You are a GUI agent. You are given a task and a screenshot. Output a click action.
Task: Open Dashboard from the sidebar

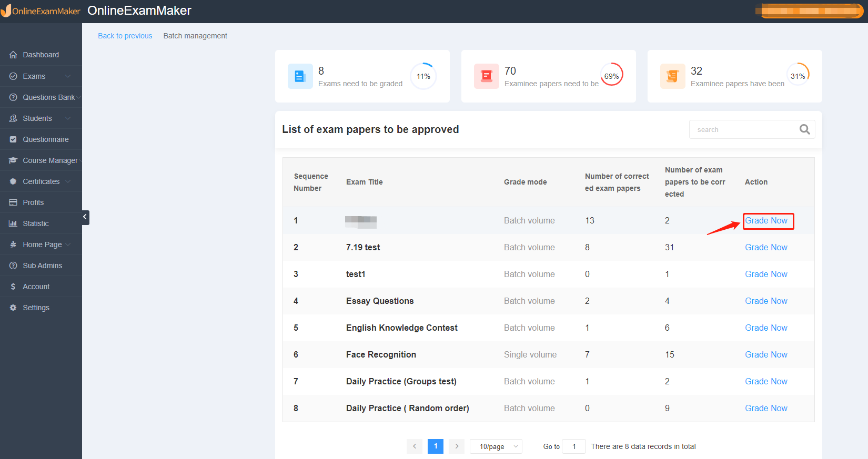41,55
